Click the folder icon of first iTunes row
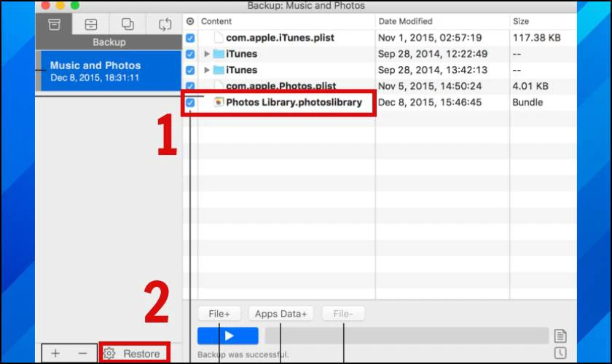The height and width of the screenshot is (364, 612). click(x=219, y=54)
